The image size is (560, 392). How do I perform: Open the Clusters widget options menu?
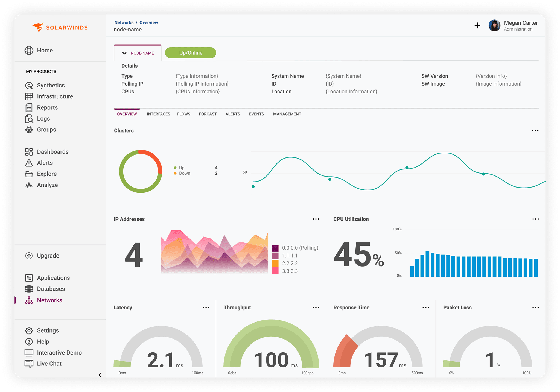click(535, 130)
